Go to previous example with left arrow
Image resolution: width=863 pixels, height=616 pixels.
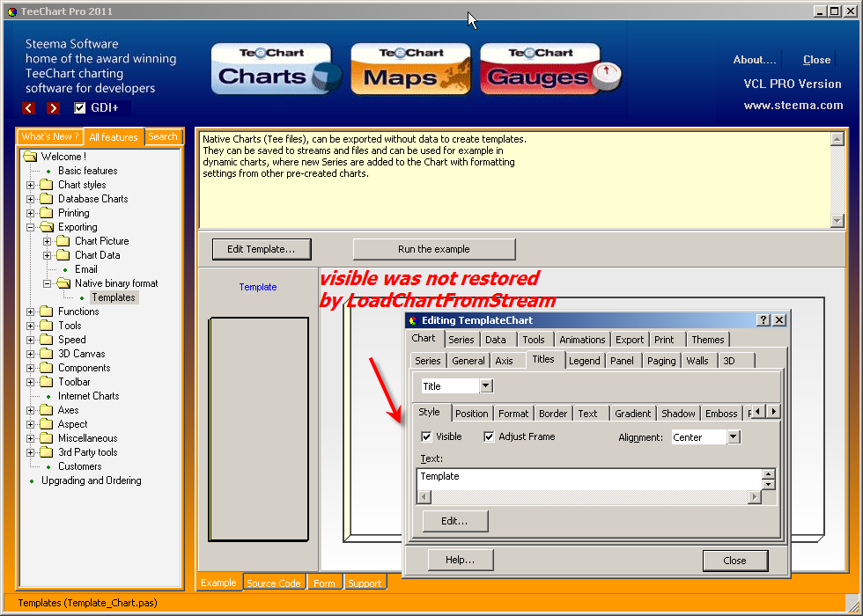coord(28,107)
